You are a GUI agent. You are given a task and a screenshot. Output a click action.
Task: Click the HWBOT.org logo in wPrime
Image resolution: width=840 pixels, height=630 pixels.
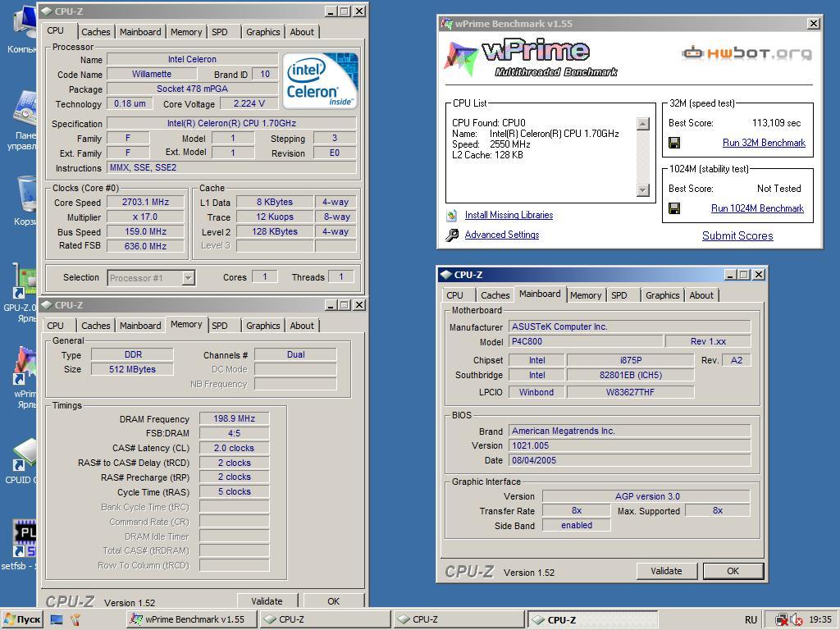coord(746,53)
